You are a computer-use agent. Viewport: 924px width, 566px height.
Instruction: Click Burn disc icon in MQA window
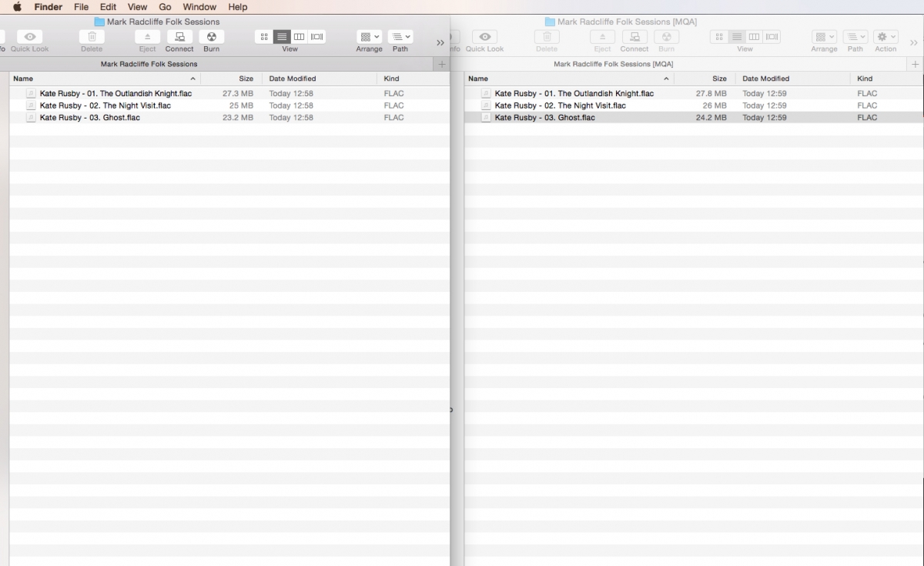click(666, 36)
